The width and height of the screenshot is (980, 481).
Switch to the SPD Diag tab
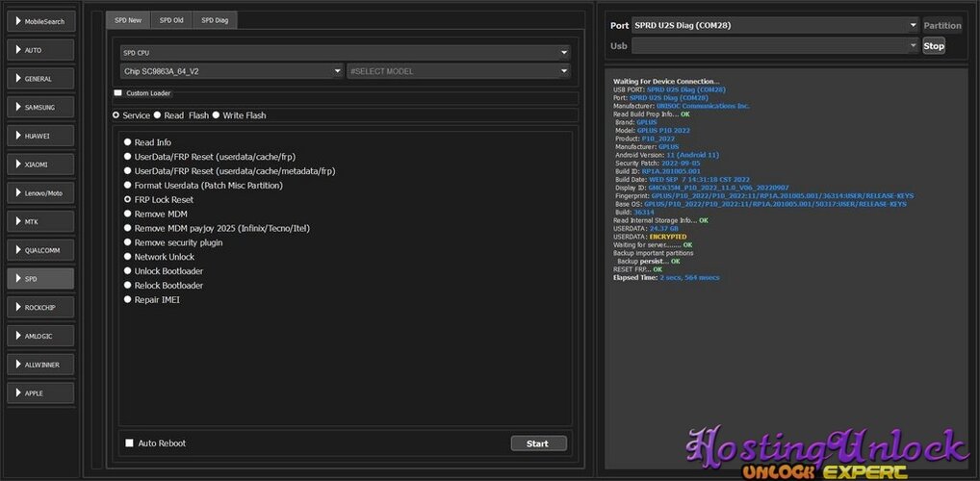pos(215,20)
